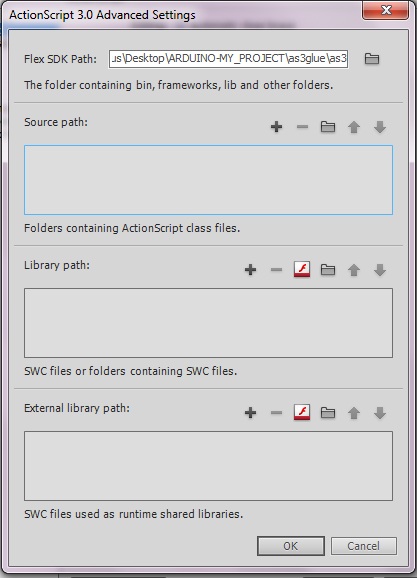Viewport: 418px width, 578px height.
Task: Browse to folder for External library path
Action: (328, 413)
